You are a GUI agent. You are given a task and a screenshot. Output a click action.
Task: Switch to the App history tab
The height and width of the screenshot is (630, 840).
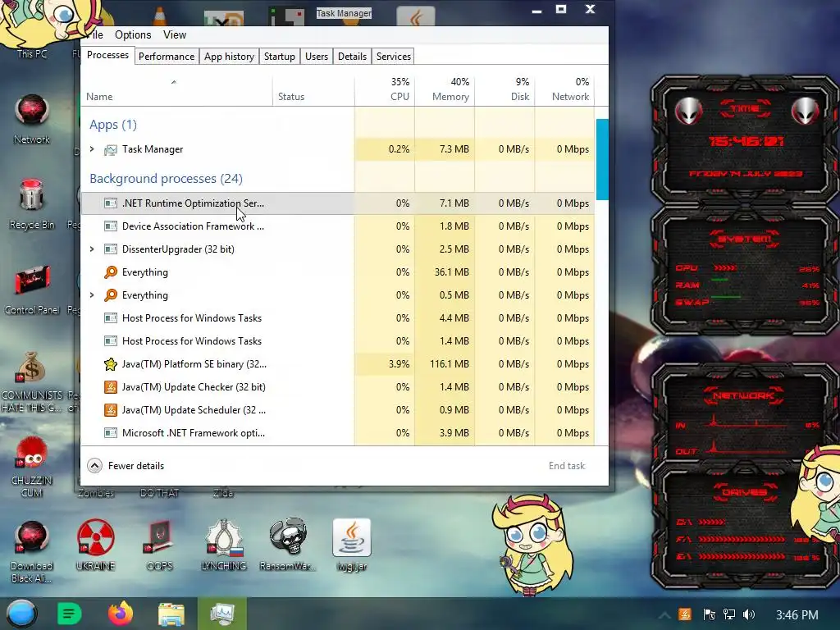coord(229,57)
